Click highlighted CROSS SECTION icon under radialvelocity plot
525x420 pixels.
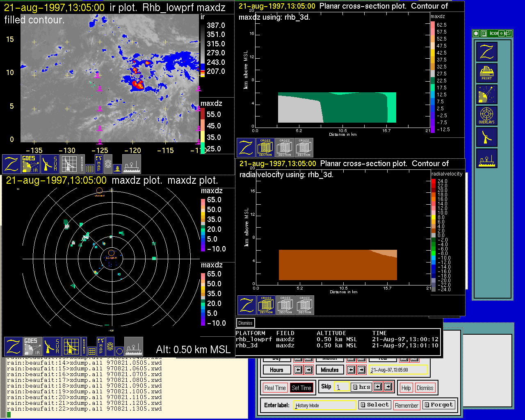266,305
